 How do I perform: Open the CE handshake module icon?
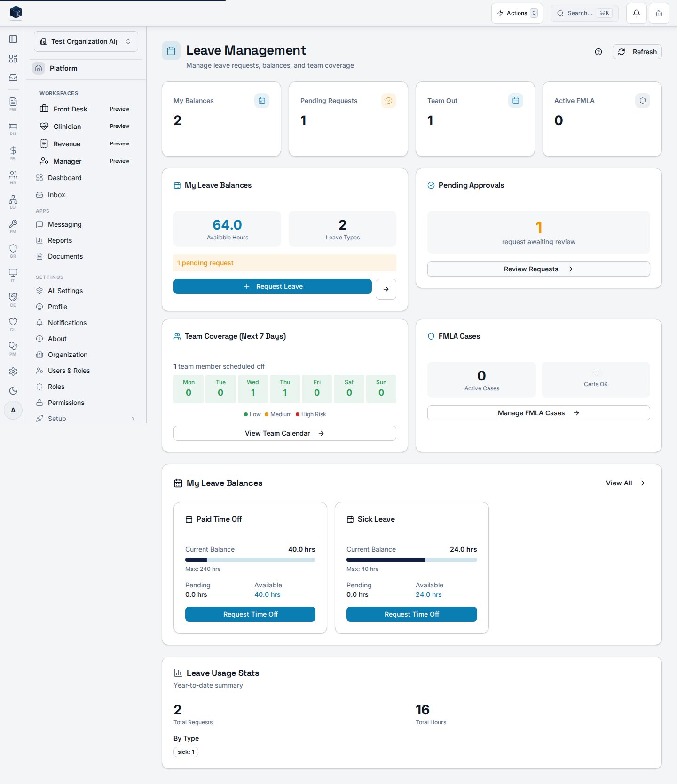(13, 300)
